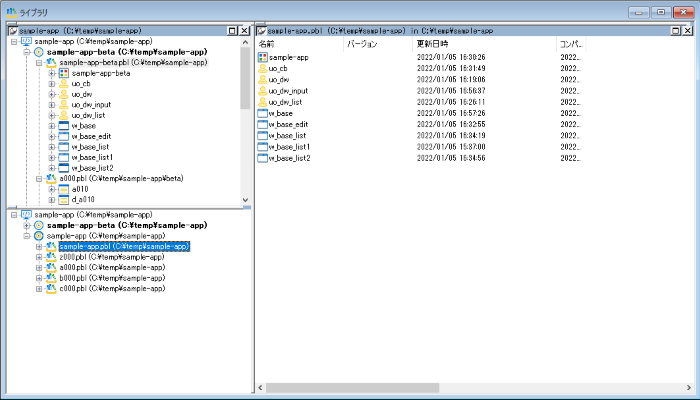Click the c000.pbl library icon in the lower tree

click(51, 289)
